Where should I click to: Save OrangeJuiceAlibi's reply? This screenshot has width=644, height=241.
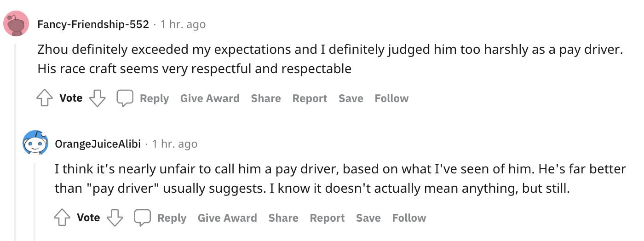[368, 218]
